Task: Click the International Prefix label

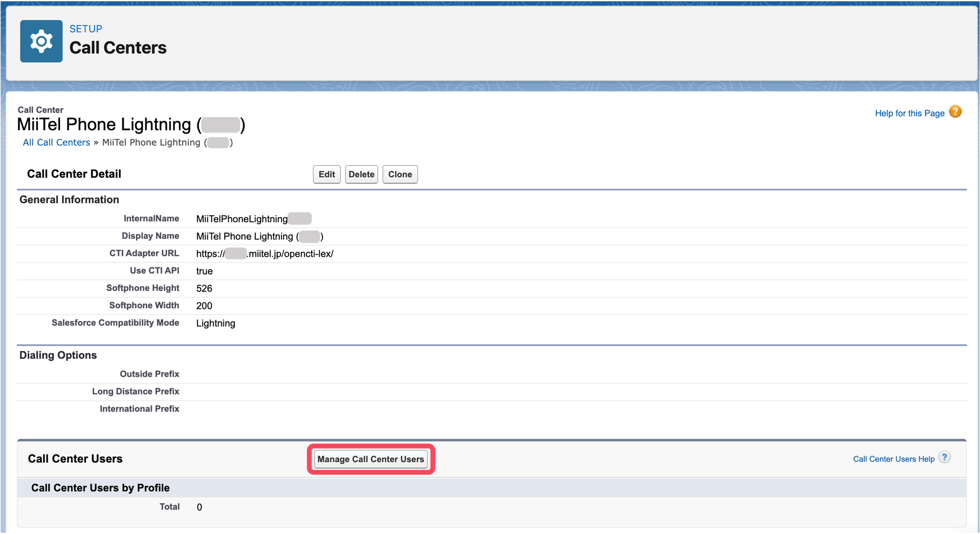Action: pos(139,409)
